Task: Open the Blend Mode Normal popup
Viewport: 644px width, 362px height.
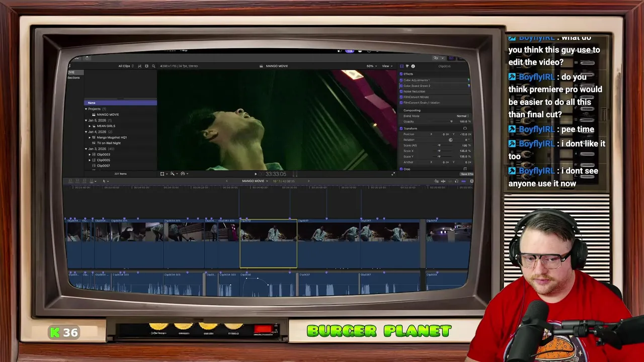Action: point(463,116)
